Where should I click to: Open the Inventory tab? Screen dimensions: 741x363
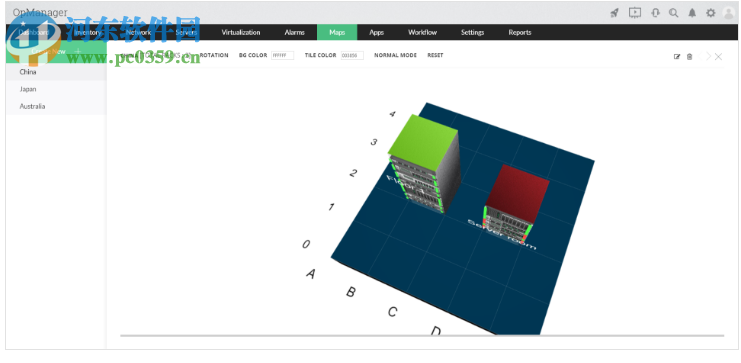88,33
